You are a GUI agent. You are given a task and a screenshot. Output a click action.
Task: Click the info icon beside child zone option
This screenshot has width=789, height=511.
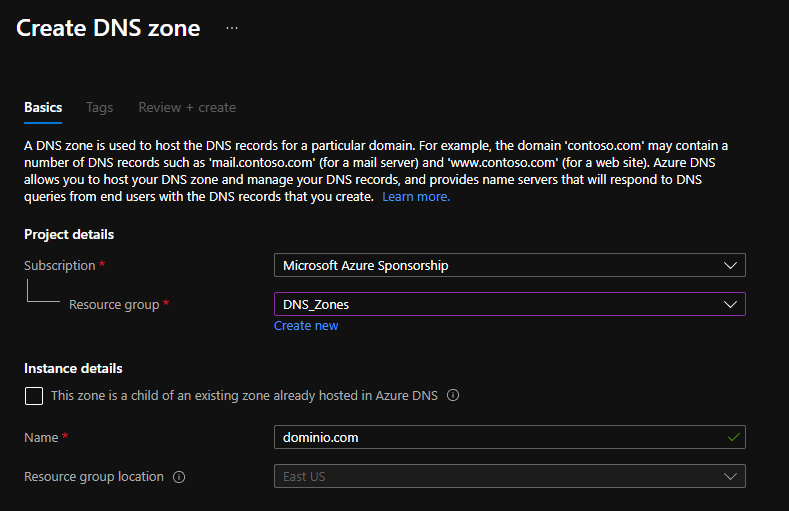(x=453, y=396)
